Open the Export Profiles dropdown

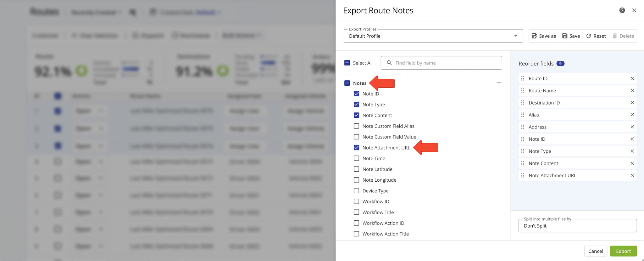click(x=433, y=36)
